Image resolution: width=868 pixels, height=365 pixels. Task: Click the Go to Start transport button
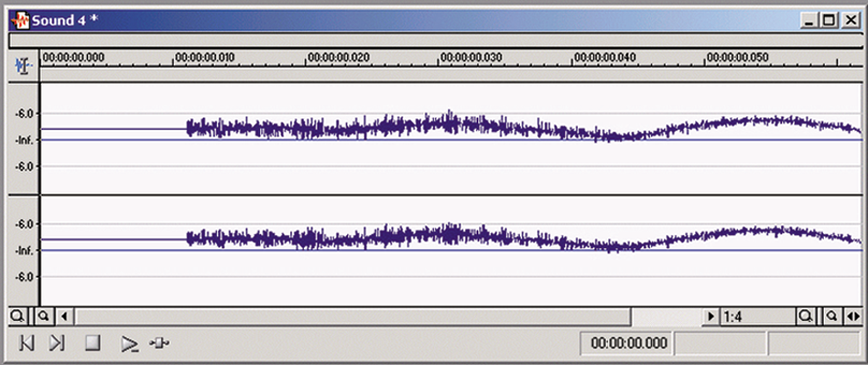[25, 343]
